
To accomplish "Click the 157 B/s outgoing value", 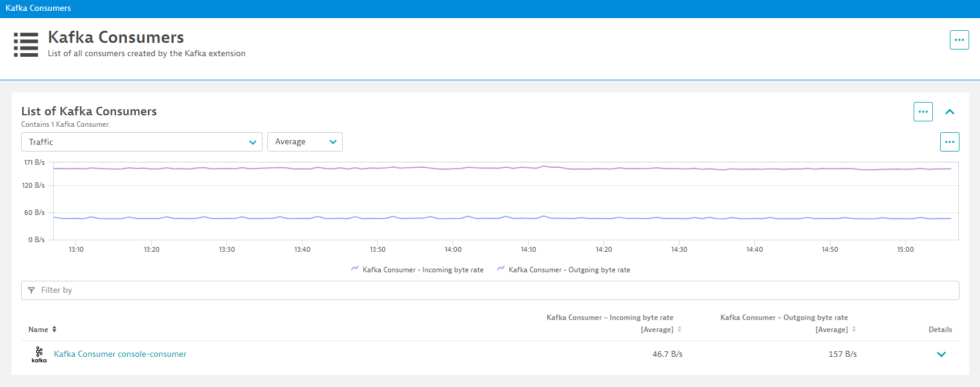I will coord(842,354).
